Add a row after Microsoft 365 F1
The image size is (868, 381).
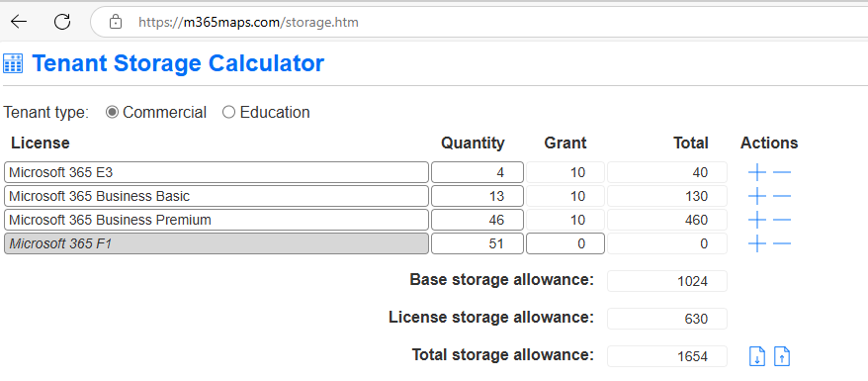coord(756,244)
